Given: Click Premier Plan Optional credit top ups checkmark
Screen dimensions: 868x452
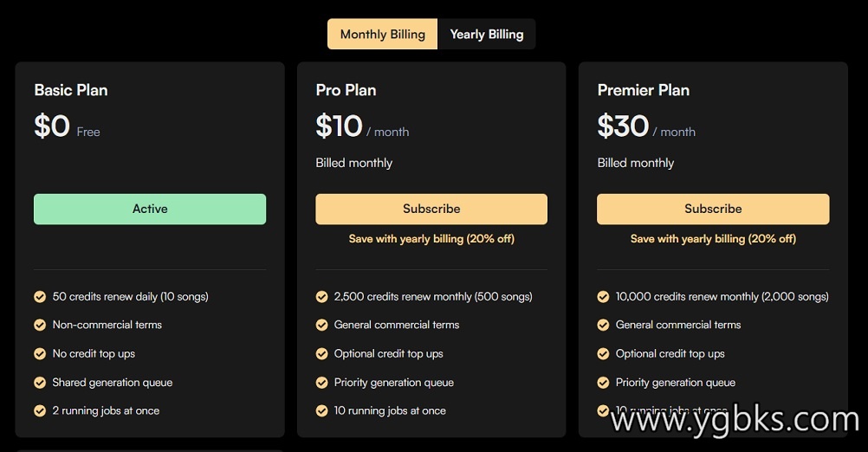Looking at the screenshot, I should pos(604,354).
